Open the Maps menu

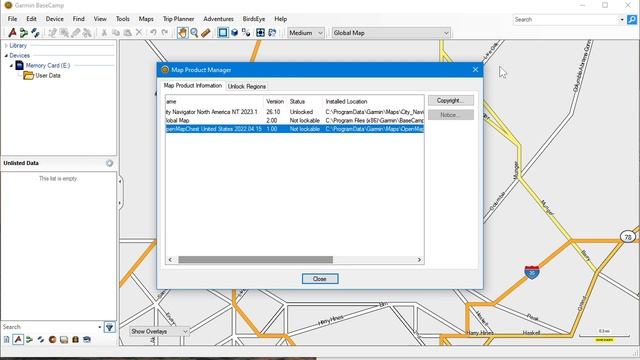(146, 19)
